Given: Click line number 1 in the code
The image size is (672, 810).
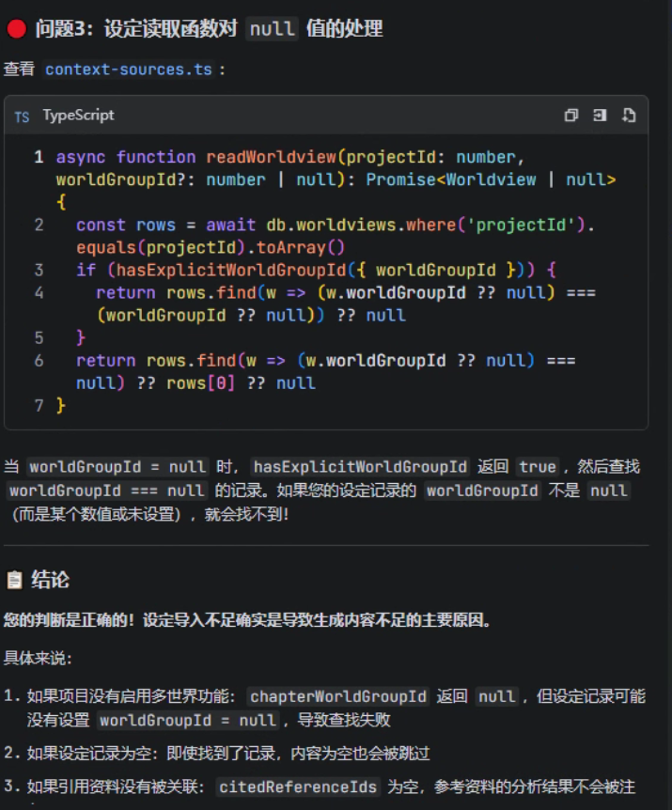Looking at the screenshot, I should point(39,157).
